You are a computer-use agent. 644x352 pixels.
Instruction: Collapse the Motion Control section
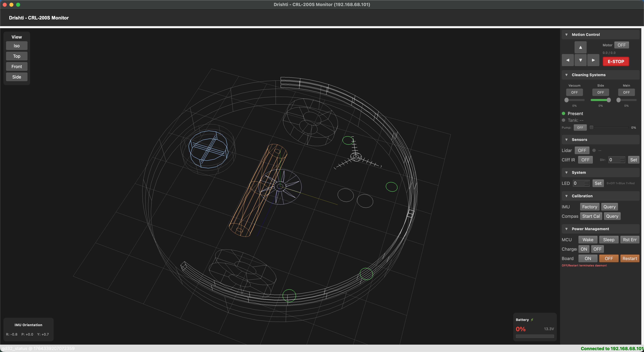567,35
